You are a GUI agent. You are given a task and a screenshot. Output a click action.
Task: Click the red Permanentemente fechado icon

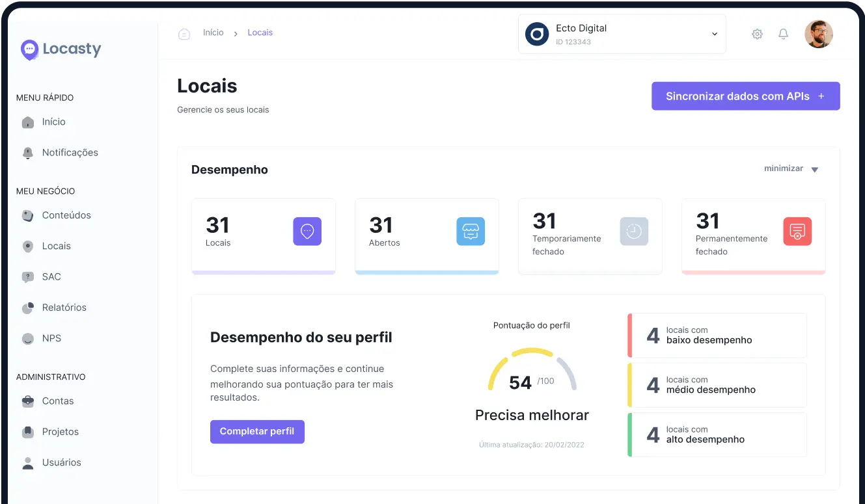(x=797, y=232)
